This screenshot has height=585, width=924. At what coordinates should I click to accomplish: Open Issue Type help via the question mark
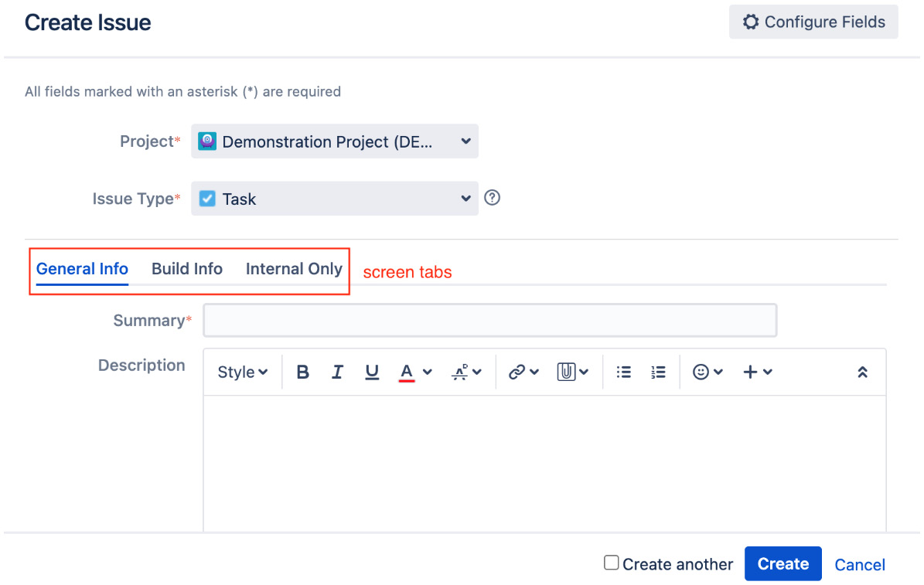(492, 197)
